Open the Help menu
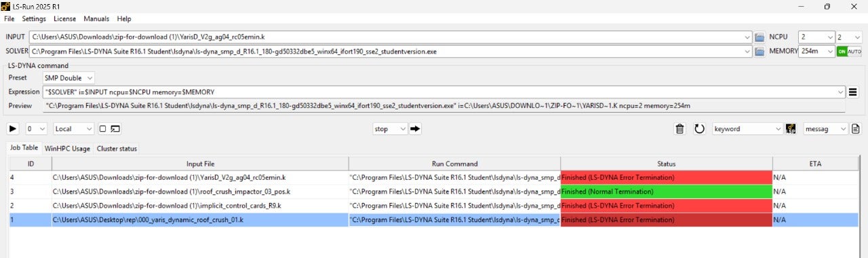The image size is (868, 258). (124, 19)
